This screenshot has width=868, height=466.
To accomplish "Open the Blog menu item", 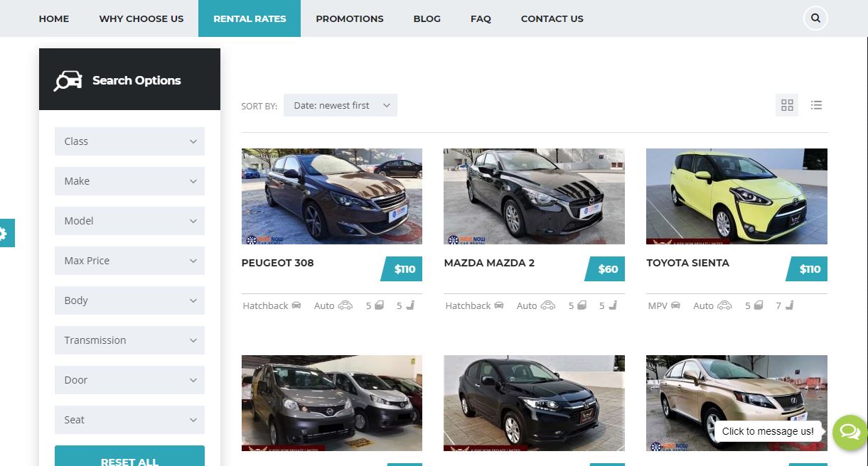I will pos(427,18).
